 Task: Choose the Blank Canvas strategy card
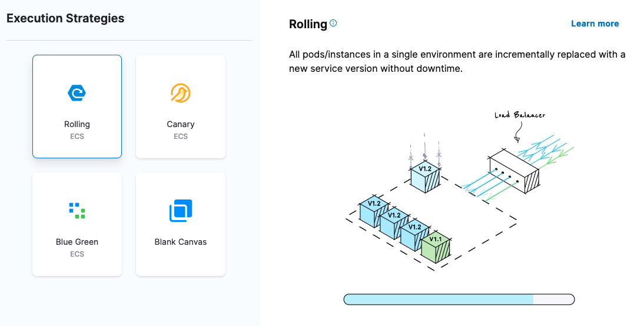(181, 224)
